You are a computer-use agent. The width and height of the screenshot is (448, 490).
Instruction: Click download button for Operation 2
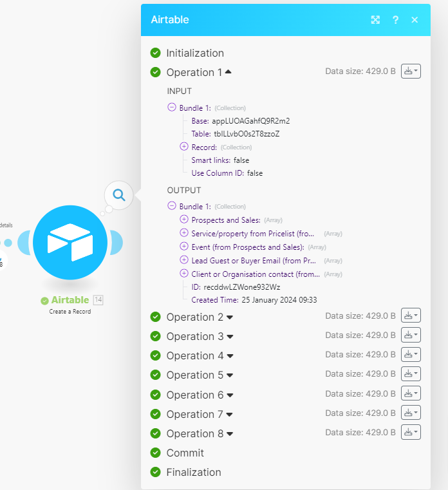[x=411, y=316]
